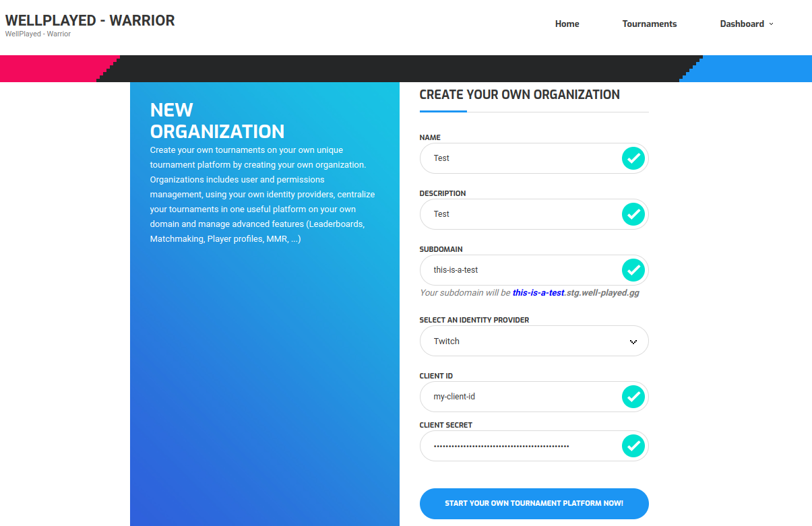
Task: Click the WELLPLAYED - WARRIOR site title
Action: [x=90, y=20]
